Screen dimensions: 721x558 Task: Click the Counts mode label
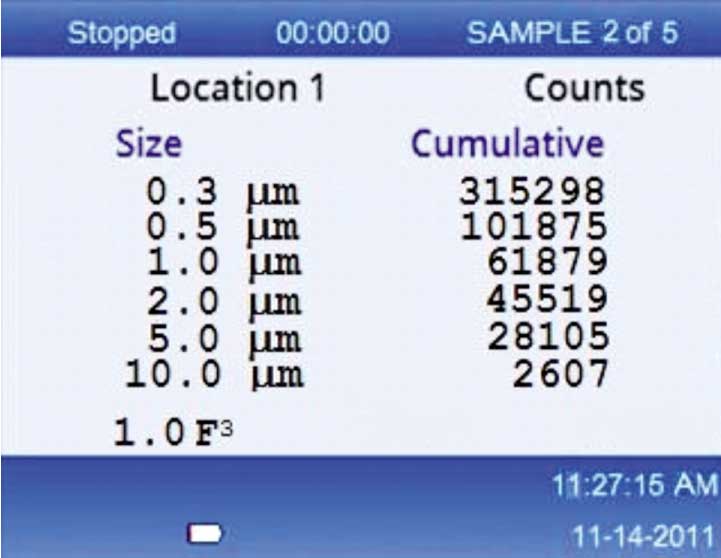coord(585,89)
